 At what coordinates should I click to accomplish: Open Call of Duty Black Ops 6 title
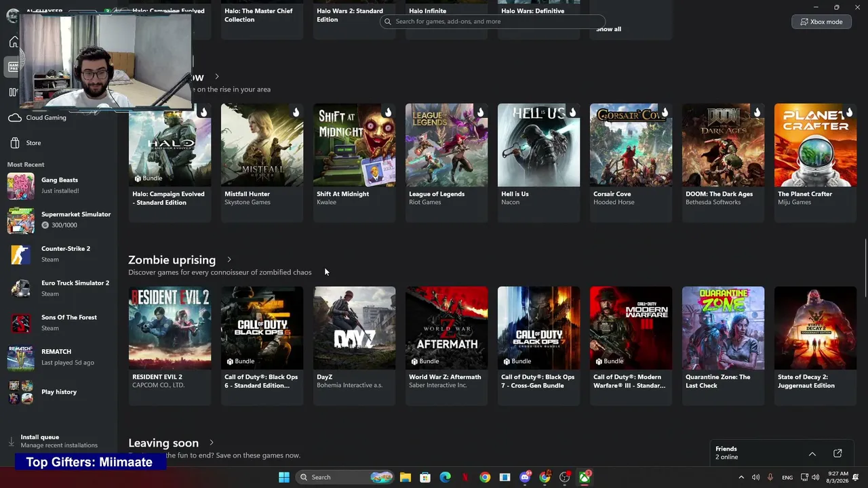click(x=261, y=381)
